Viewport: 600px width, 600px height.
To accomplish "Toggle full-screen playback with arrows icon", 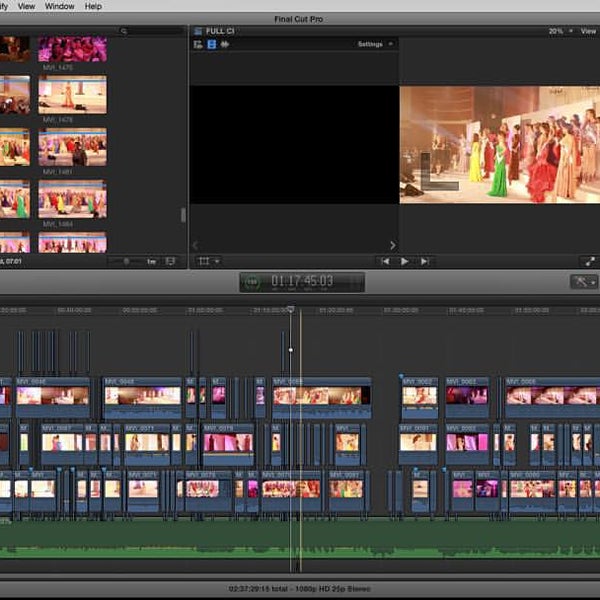I will [x=590, y=261].
